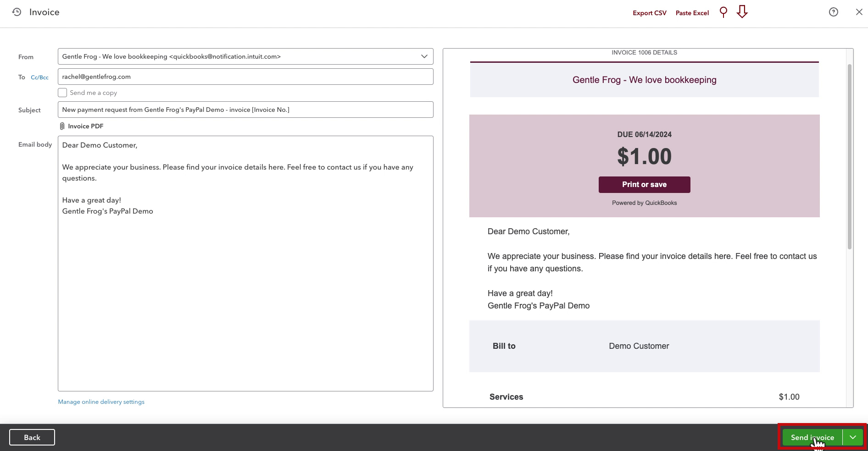Viewport: 868px width, 451px height.
Task: Go Back to the invoice form
Action: click(x=32, y=437)
